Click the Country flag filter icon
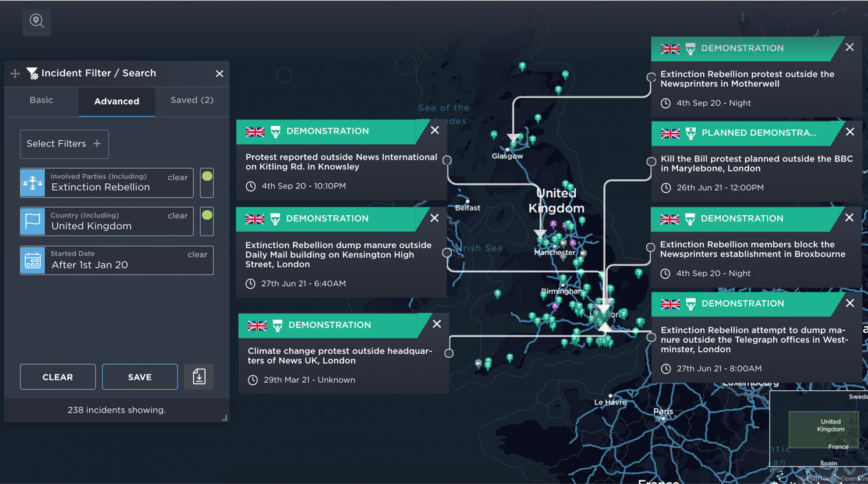The image size is (868, 484). pyautogui.click(x=33, y=222)
